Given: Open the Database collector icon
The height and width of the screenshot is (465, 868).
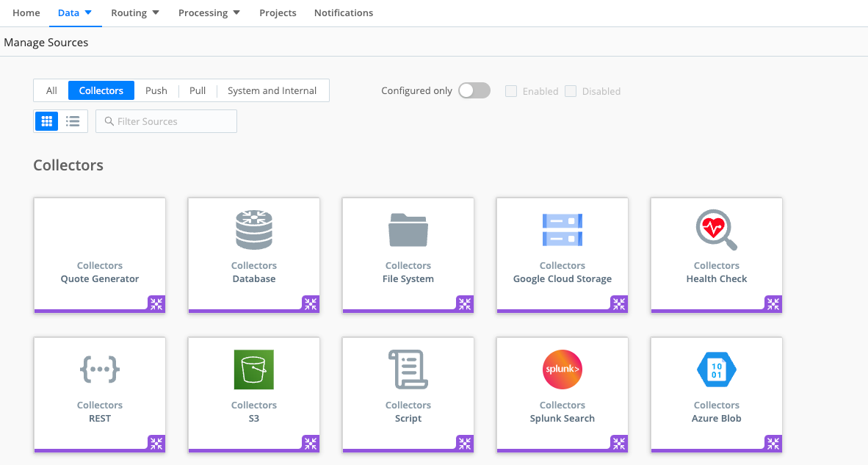Looking at the screenshot, I should tap(253, 230).
